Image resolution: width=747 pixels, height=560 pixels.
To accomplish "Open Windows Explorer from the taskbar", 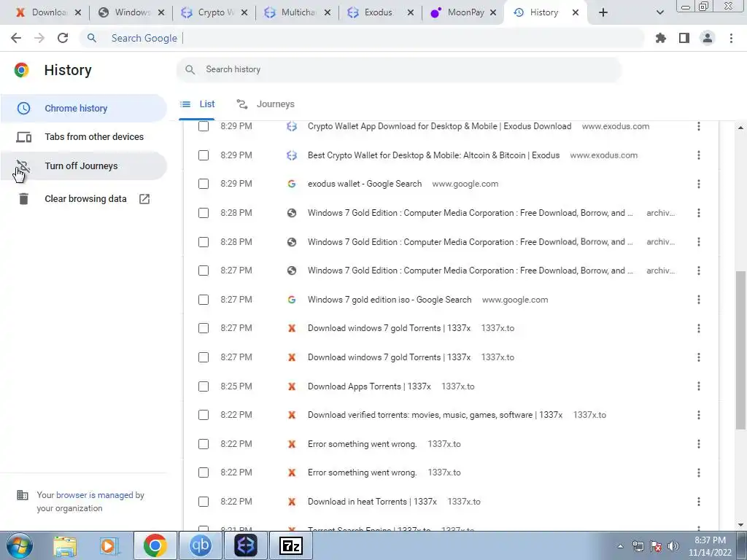I will click(x=65, y=545).
